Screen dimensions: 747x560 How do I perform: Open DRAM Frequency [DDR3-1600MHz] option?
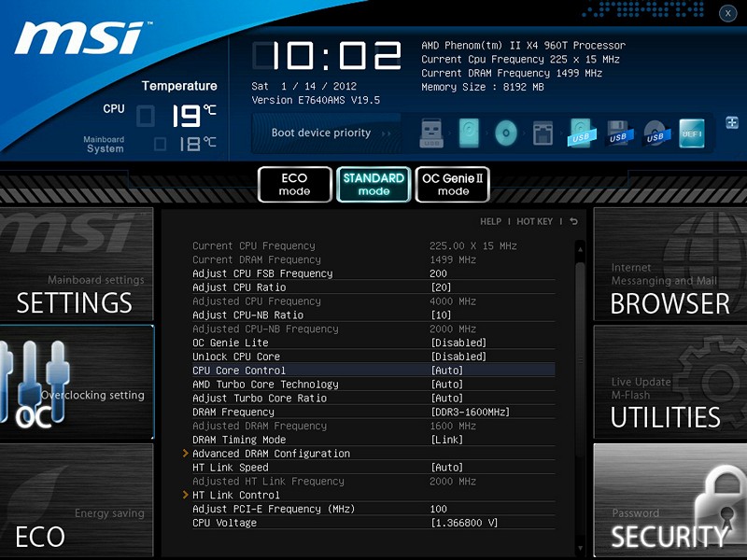[x=471, y=412]
